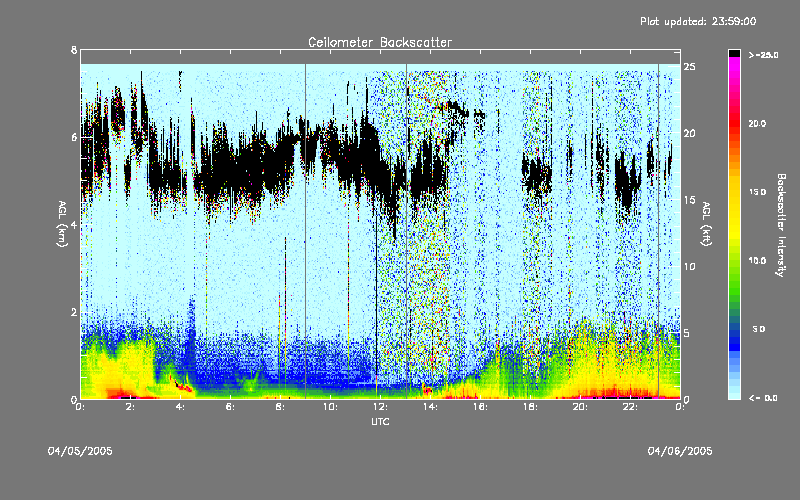Click the '6:' hour tick on time axis

pos(231,407)
